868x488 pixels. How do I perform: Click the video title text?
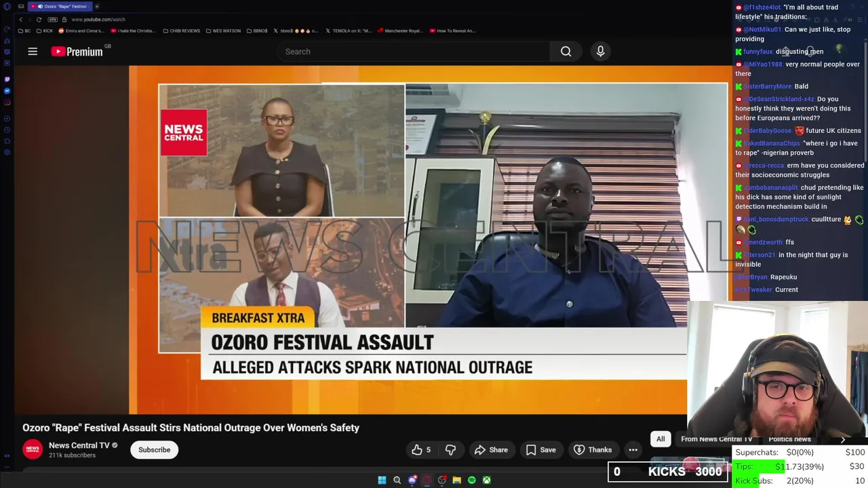tap(191, 428)
